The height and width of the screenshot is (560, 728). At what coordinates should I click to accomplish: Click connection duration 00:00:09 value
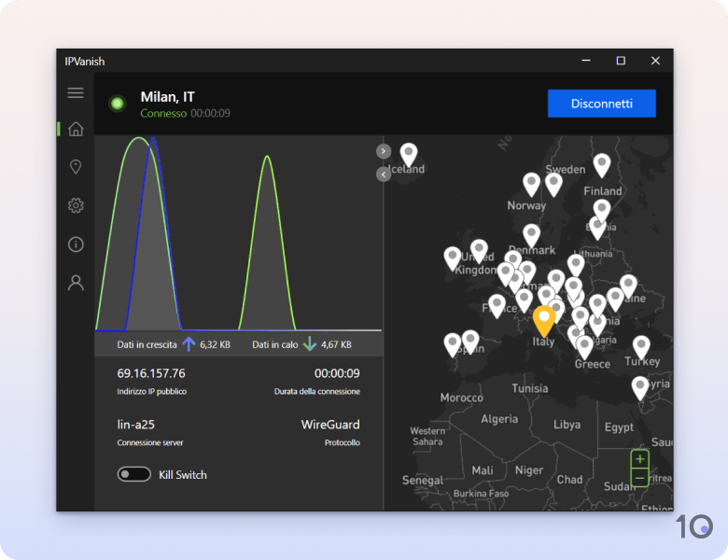coord(337,373)
